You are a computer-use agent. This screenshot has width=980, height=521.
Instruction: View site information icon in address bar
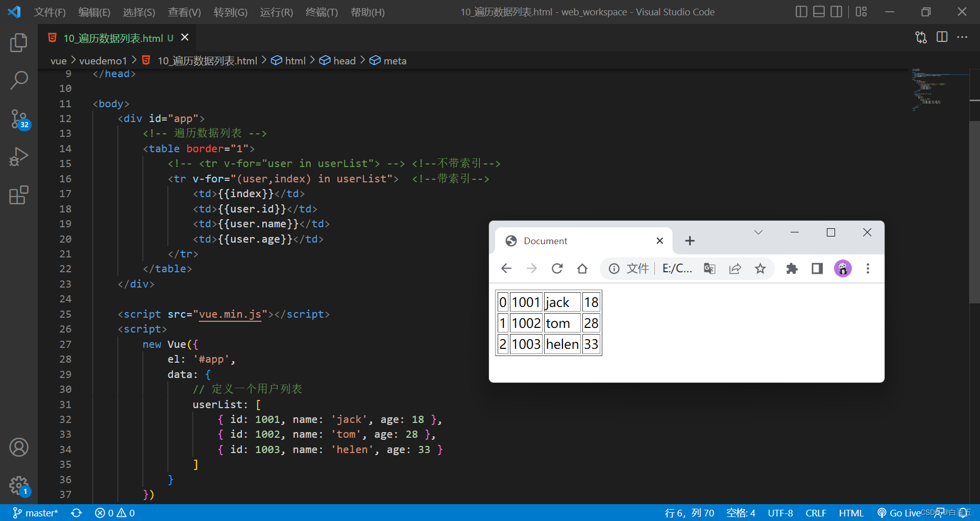pos(614,269)
